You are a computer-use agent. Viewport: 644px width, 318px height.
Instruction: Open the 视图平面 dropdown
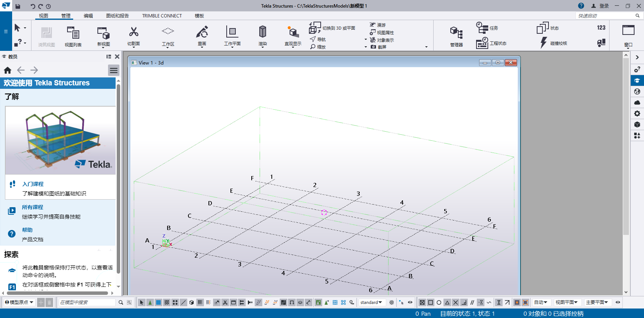click(x=567, y=302)
